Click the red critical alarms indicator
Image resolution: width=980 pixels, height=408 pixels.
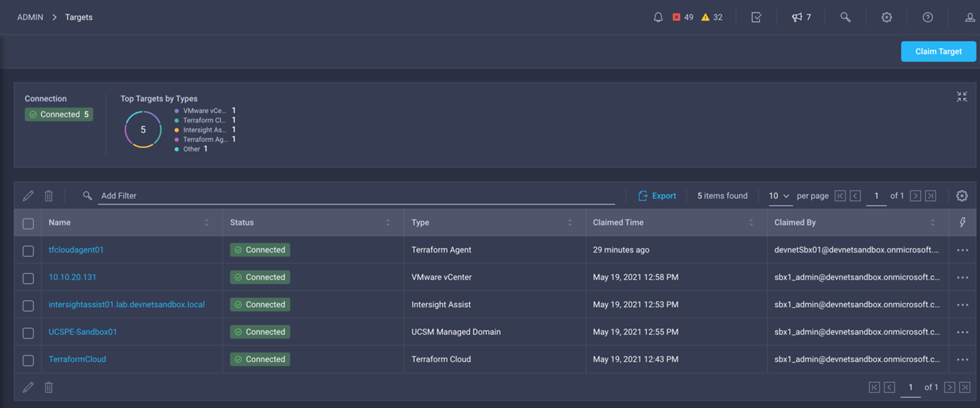(683, 17)
